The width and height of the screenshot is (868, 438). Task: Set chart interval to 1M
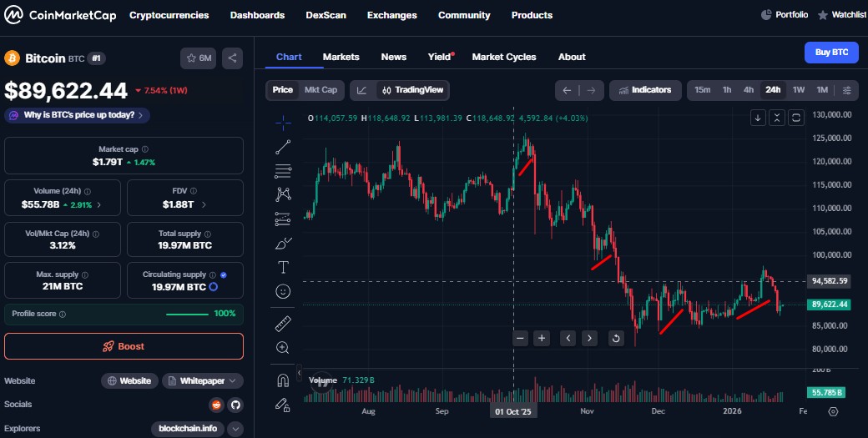point(822,89)
